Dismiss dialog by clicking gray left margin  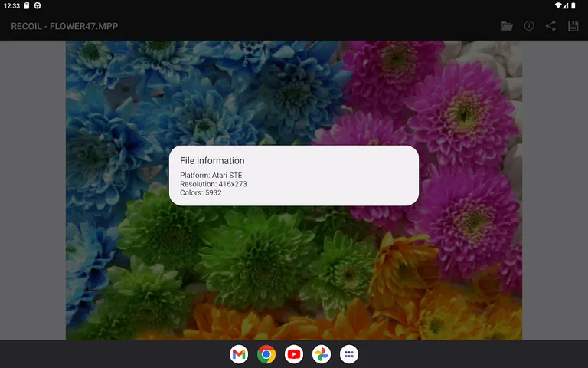(32, 192)
